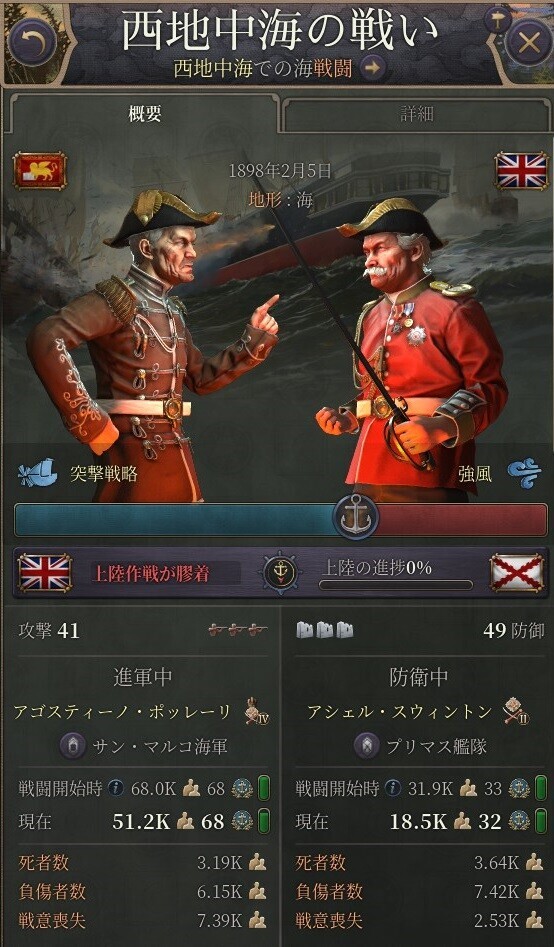
Task: Click the Spanish cross flag
Action: pos(516,573)
